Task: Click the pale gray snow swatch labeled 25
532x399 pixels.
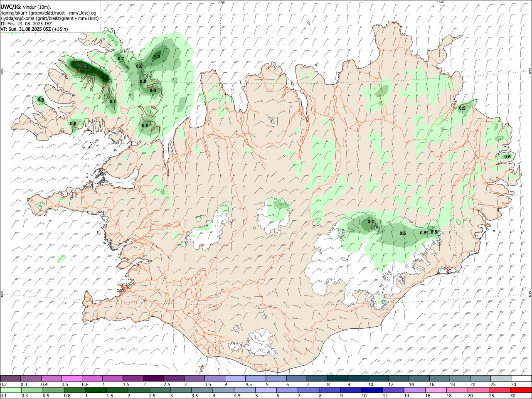Action: (x=501, y=378)
